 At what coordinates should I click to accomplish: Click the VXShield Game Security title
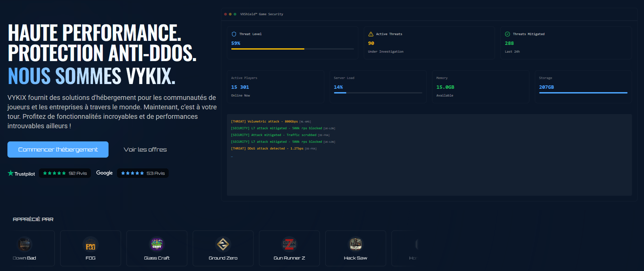[x=262, y=14]
